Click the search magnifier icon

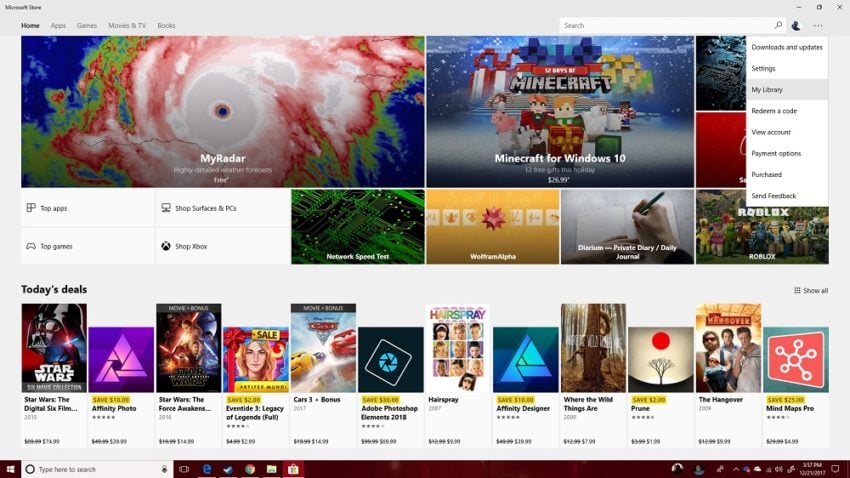coord(778,25)
